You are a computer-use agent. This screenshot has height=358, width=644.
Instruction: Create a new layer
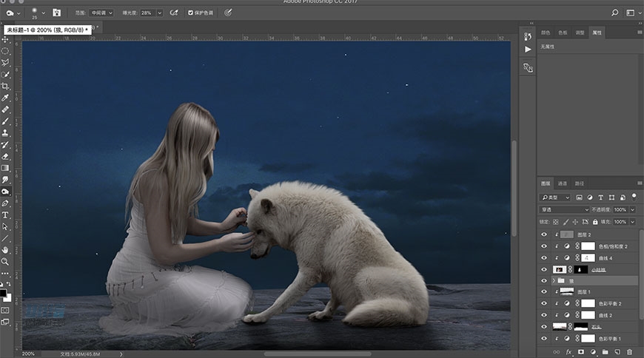tap(617, 352)
